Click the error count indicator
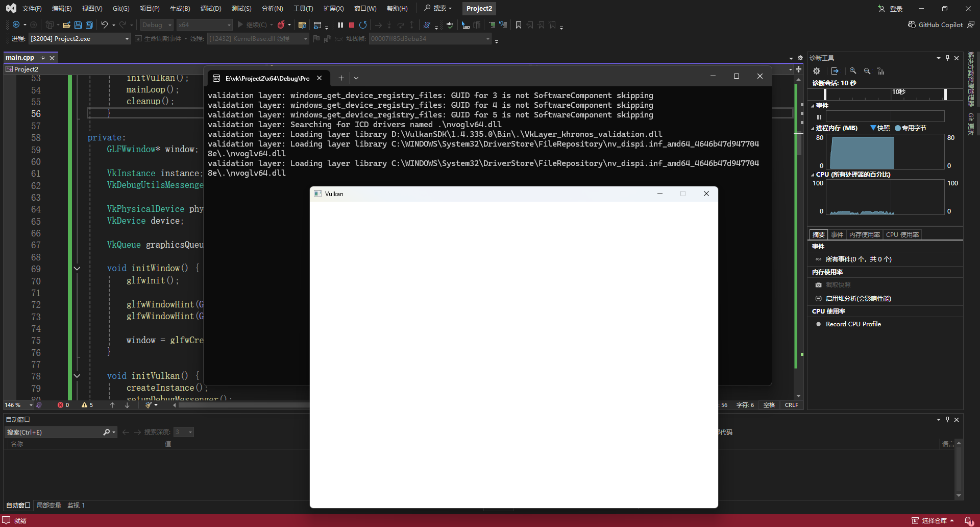The height and width of the screenshot is (527, 980). tap(63, 405)
